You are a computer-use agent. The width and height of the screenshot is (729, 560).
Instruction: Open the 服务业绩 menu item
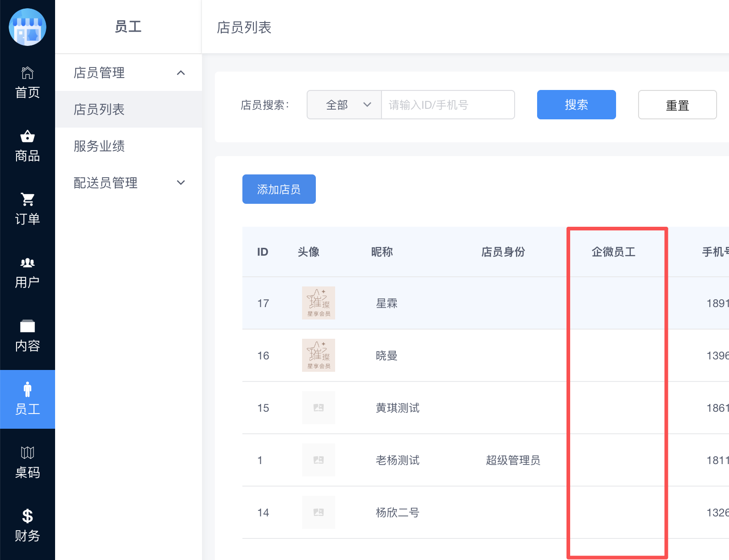point(99,146)
